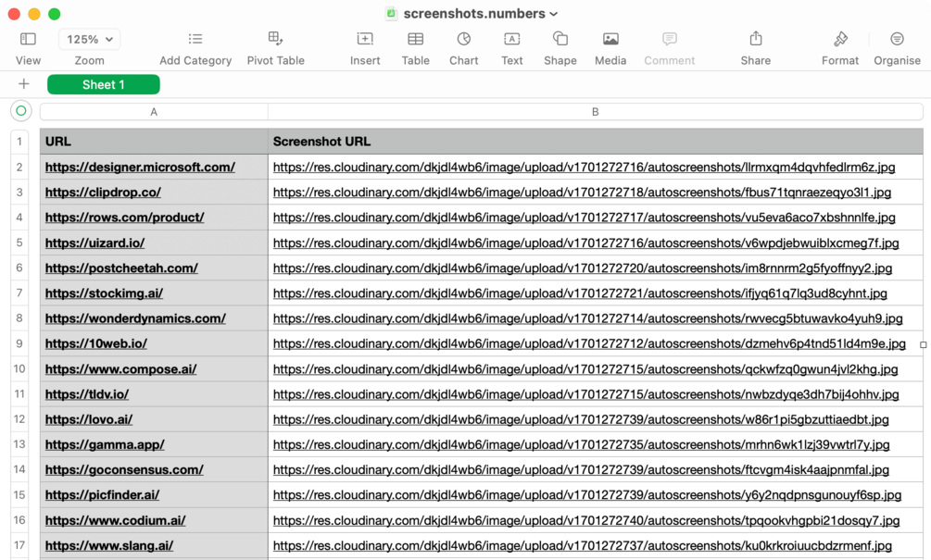This screenshot has height=560, width=931.
Task: Open the Chart menu
Action: pyautogui.click(x=463, y=39)
